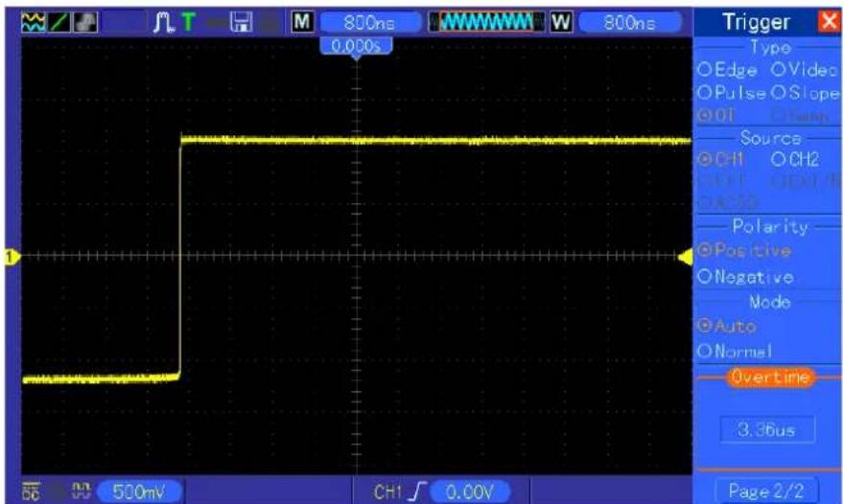Select Edge trigger type
Screen dimensions: 843x504
pyautogui.click(x=727, y=70)
